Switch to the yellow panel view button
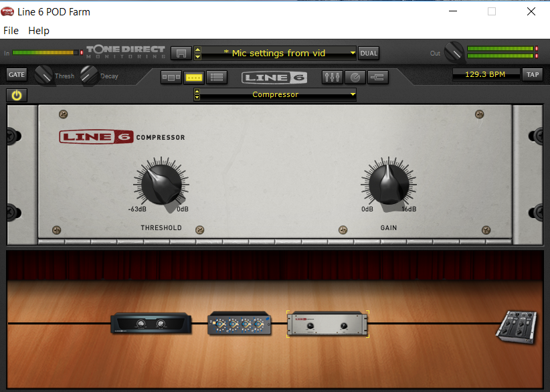The width and height of the screenshot is (550, 392). click(193, 77)
